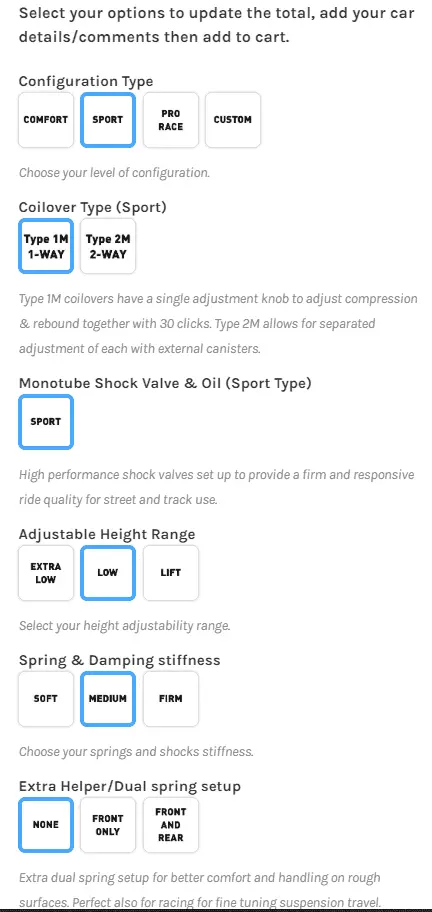Click the Adjustable Height Range label
Viewport: 432px width, 912px height.
click(107, 534)
